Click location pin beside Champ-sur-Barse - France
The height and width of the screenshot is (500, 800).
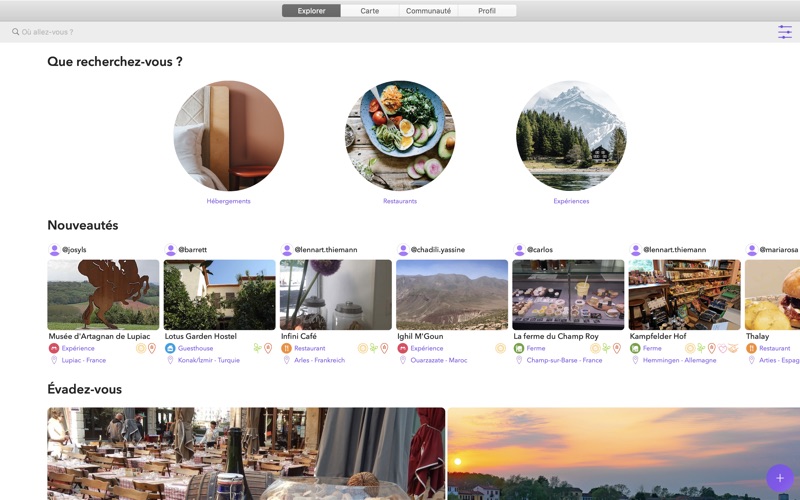(519, 360)
